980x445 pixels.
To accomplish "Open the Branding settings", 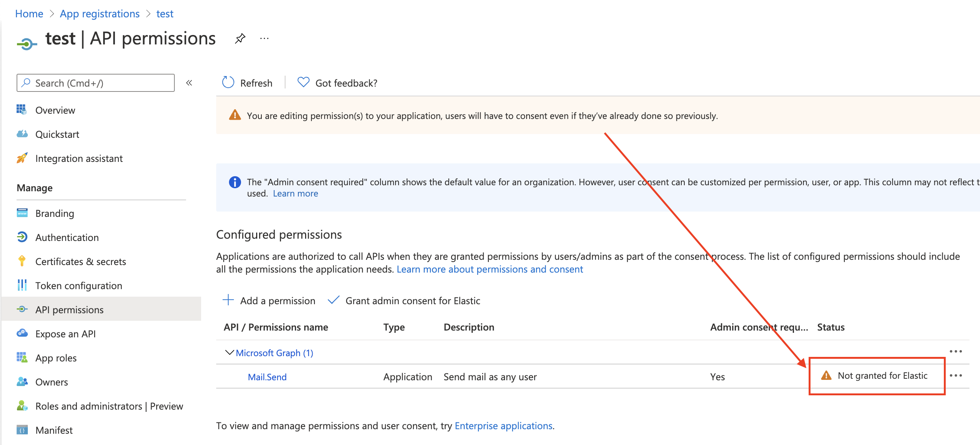I will (x=55, y=213).
